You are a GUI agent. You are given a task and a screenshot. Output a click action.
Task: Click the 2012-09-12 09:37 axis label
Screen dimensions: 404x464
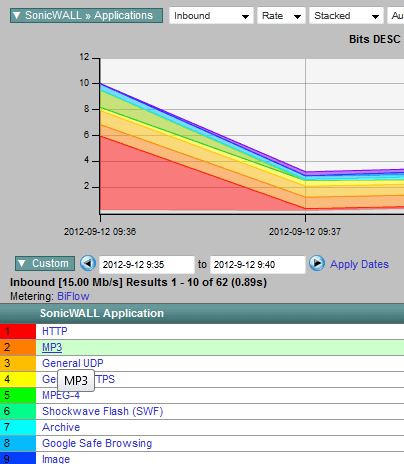coord(305,232)
